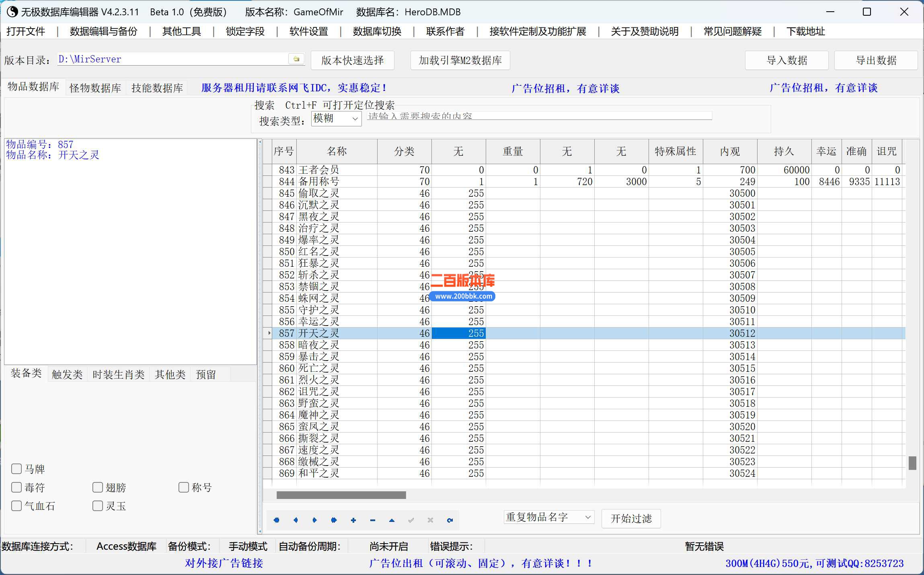924x575 pixels.
Task: Click the 导出数据 button
Action: [876, 60]
